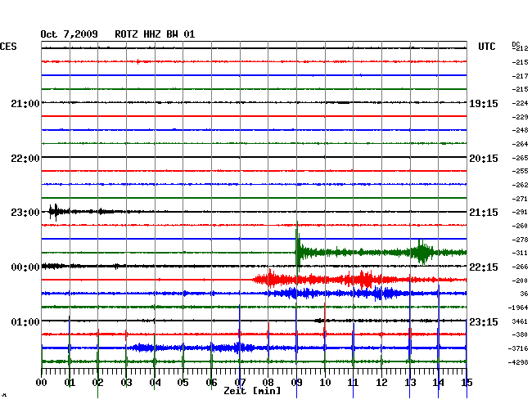Click the minute axis tick label '05'
The height and width of the screenshot is (404, 532).
click(183, 383)
